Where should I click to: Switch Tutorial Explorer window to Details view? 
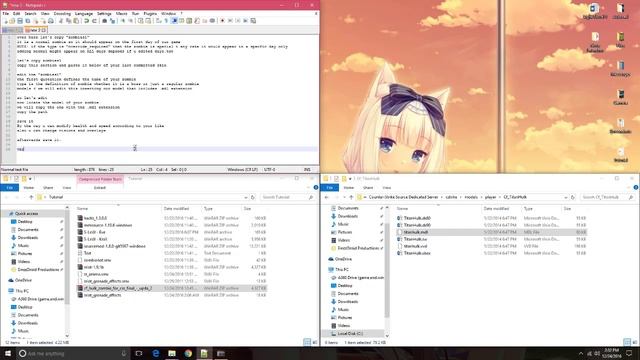click(307, 342)
